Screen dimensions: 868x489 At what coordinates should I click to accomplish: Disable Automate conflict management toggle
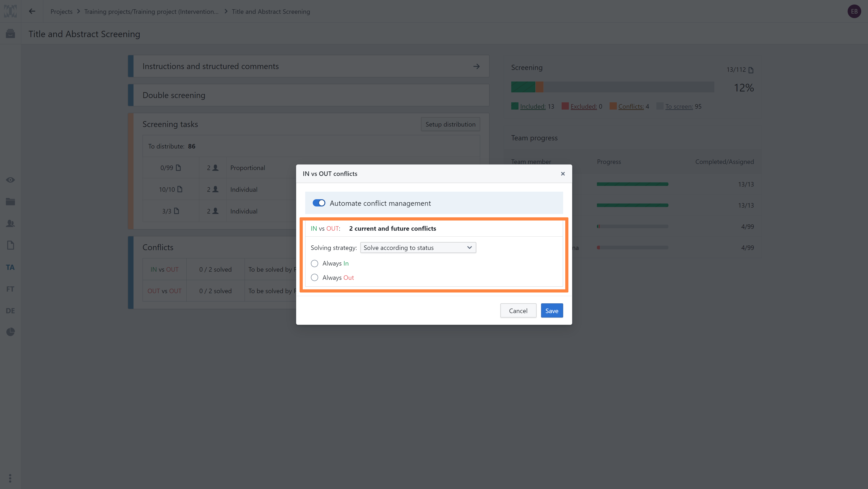point(319,203)
